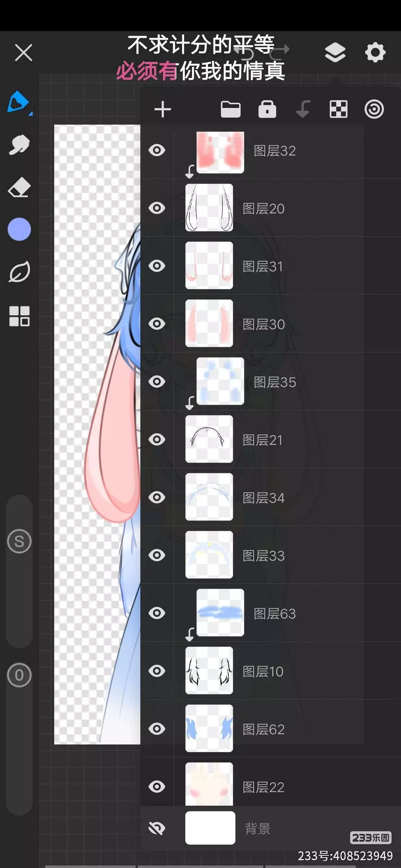Toggle clipping mask arrow in layer toolbar
Image resolution: width=401 pixels, height=868 pixels.
[x=303, y=109]
